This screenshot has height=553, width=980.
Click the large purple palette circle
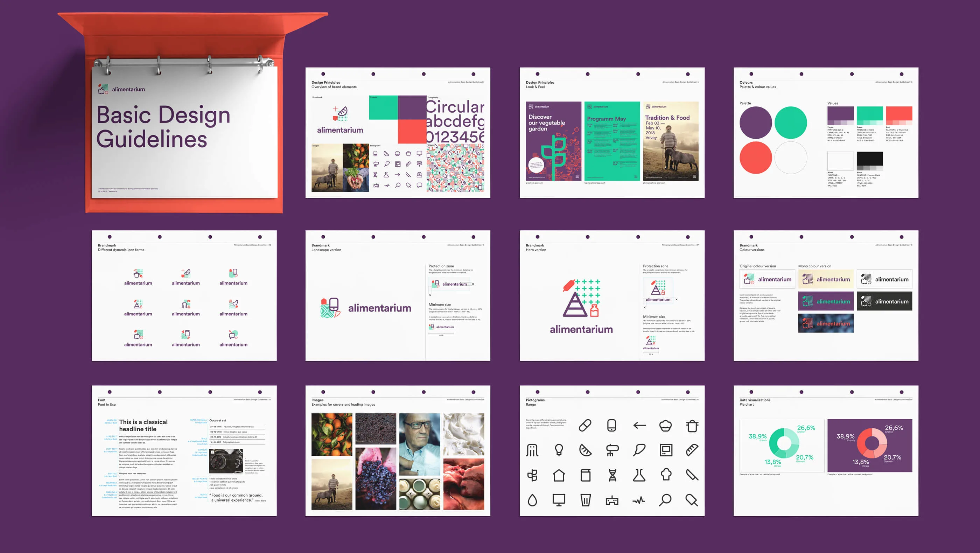coord(756,122)
